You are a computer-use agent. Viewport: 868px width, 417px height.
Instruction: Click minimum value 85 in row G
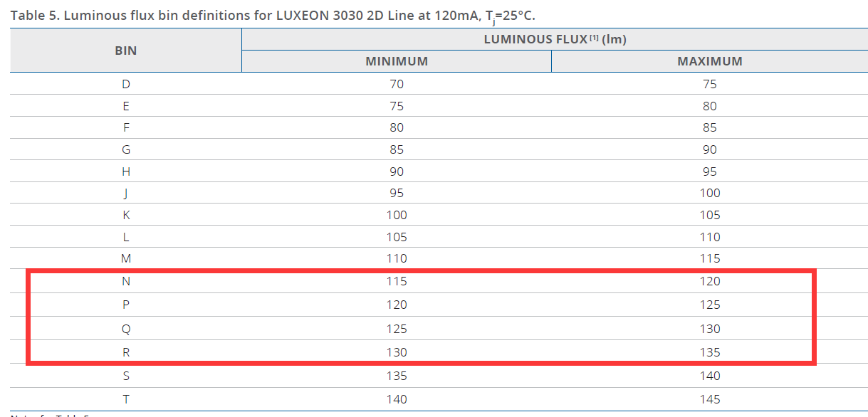pos(397,149)
